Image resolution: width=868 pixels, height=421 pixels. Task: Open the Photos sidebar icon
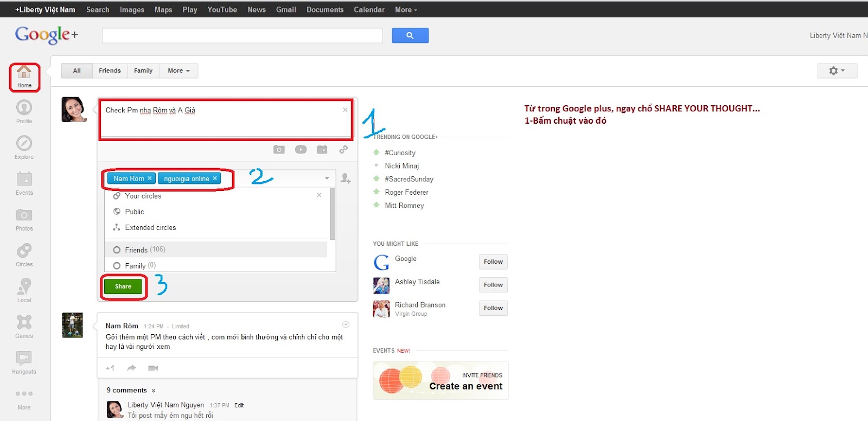click(24, 219)
